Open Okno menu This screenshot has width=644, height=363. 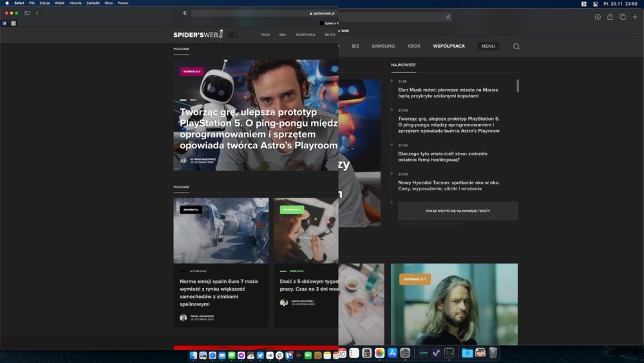[x=108, y=3]
